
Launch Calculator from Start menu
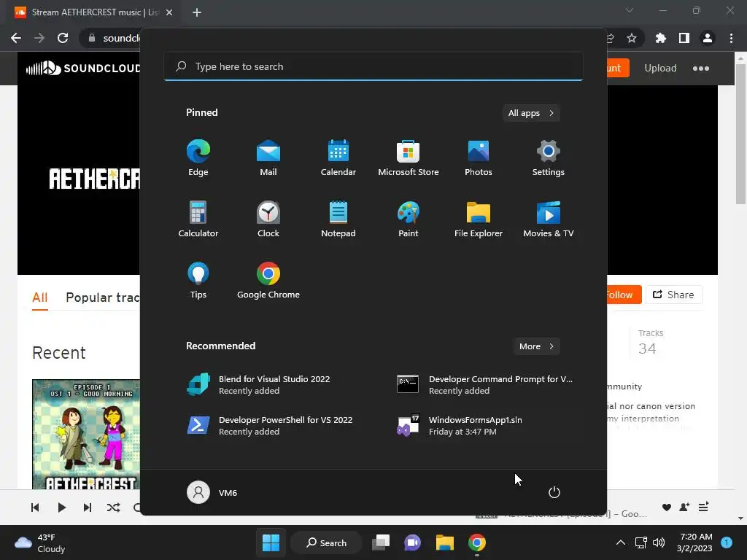click(x=198, y=219)
